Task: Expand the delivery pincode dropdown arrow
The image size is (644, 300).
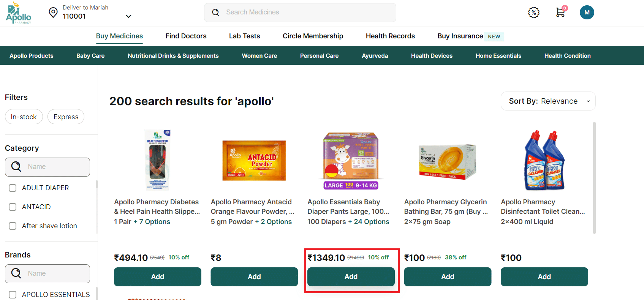Action: coord(128,16)
